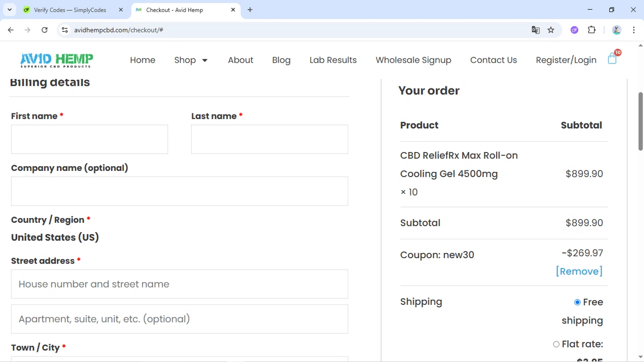Screen dimensions: 644x362
Task: Switch to the Verify Codes — SimplyCodes tab
Action: pyautogui.click(x=70, y=10)
